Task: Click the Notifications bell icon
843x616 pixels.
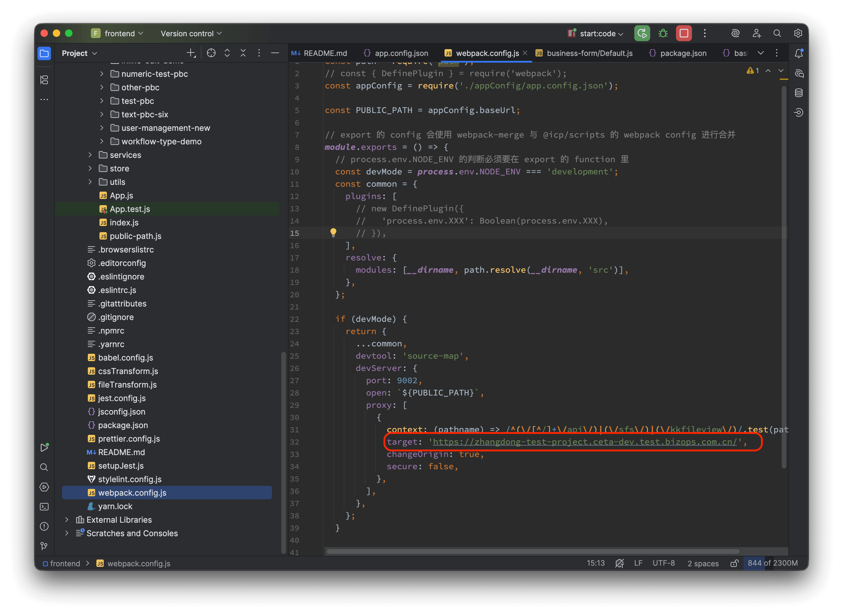Action: click(x=799, y=53)
